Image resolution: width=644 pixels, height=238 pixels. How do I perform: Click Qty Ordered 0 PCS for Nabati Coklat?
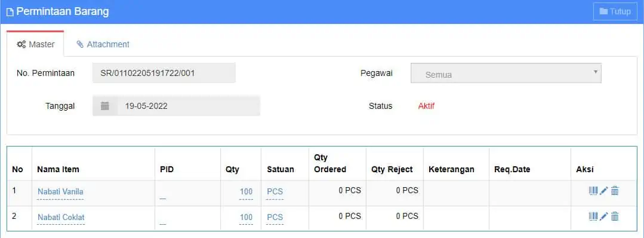coord(350,216)
